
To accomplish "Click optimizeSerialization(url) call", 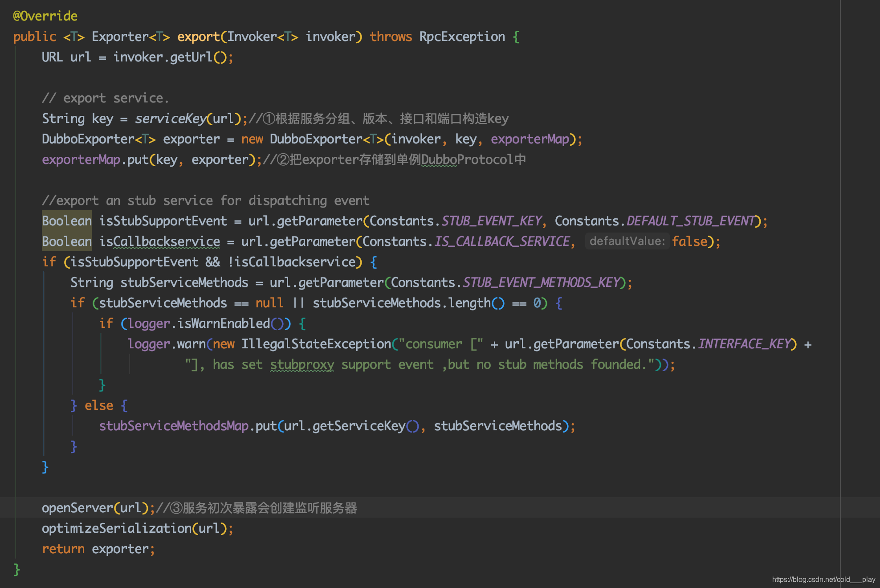I will click(134, 528).
